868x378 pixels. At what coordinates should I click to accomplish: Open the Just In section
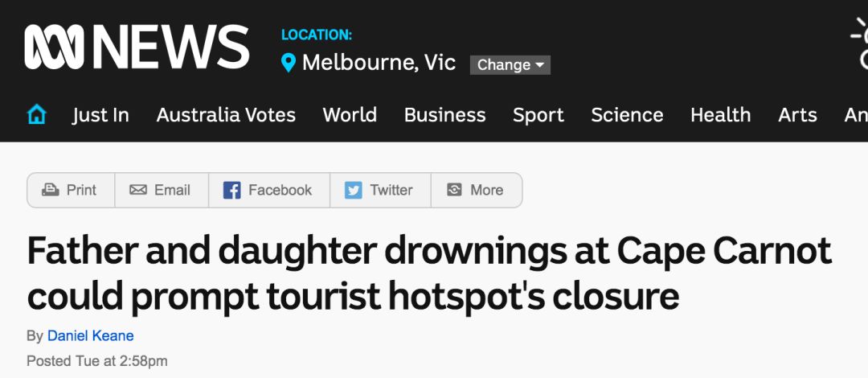point(100,115)
